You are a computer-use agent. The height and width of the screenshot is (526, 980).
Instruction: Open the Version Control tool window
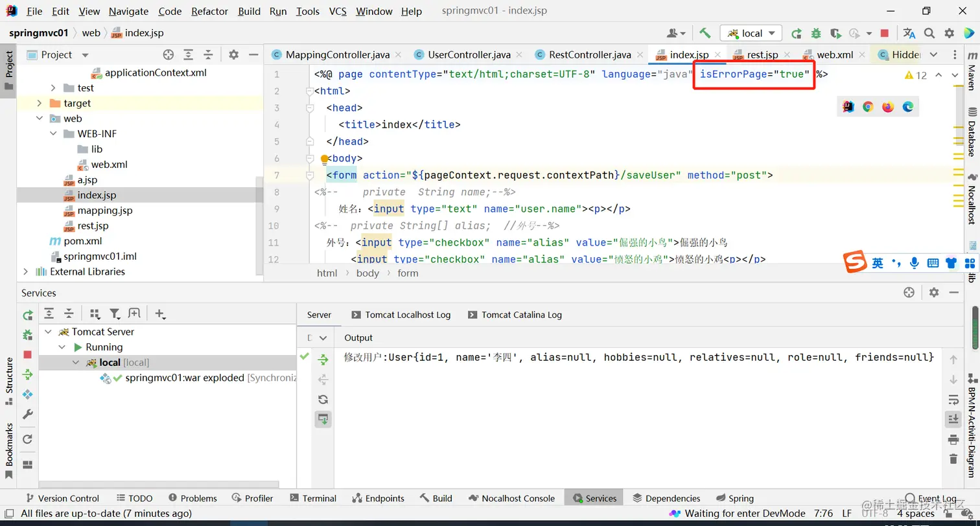click(62, 498)
